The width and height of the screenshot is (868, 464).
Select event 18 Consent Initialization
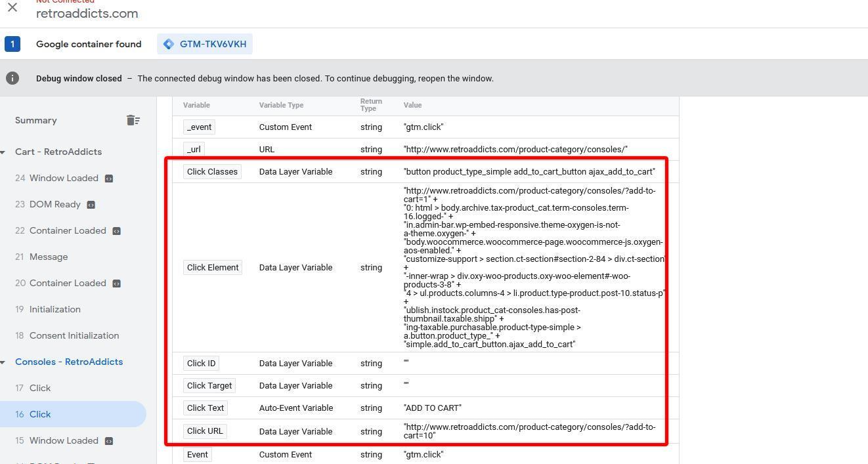click(x=74, y=335)
